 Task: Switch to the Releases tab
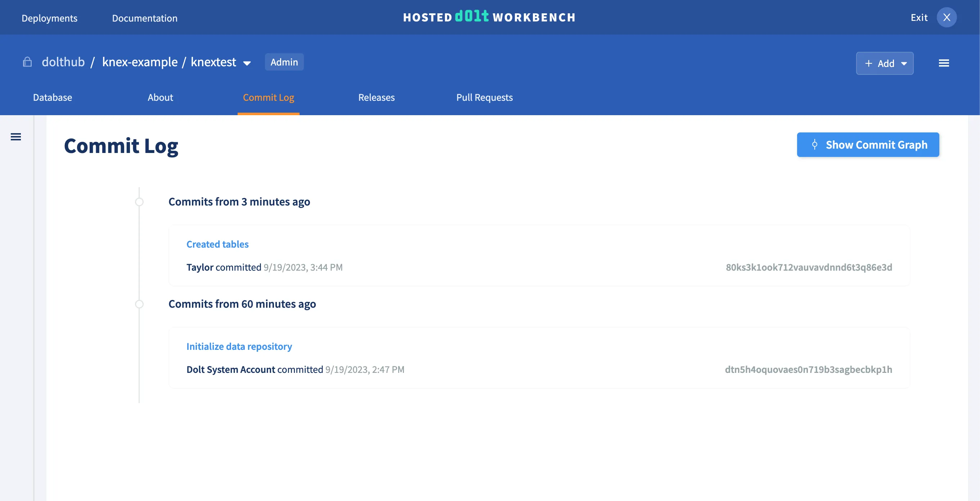coord(376,98)
